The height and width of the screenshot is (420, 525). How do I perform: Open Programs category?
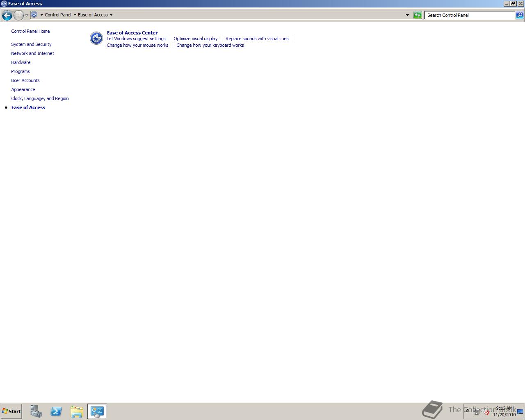pos(20,71)
